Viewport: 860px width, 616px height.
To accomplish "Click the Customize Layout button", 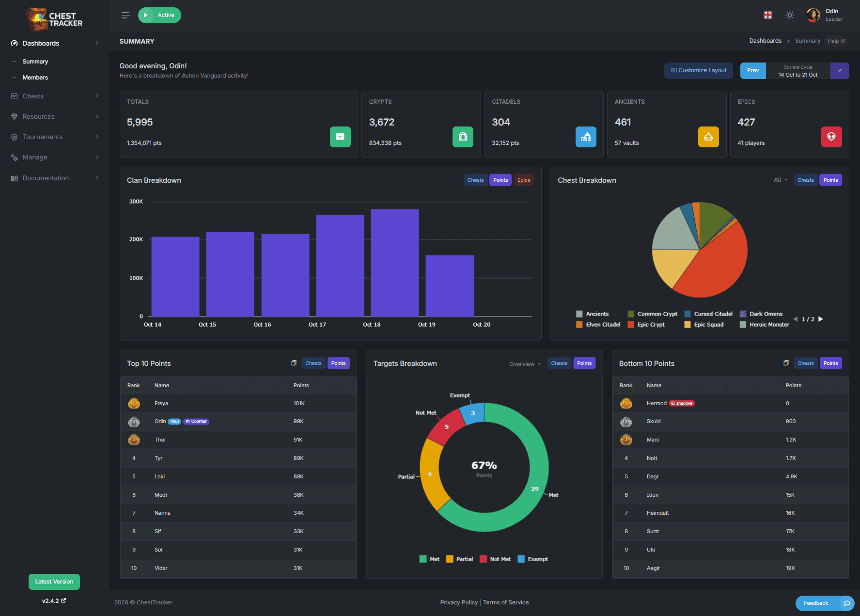I will click(x=699, y=71).
